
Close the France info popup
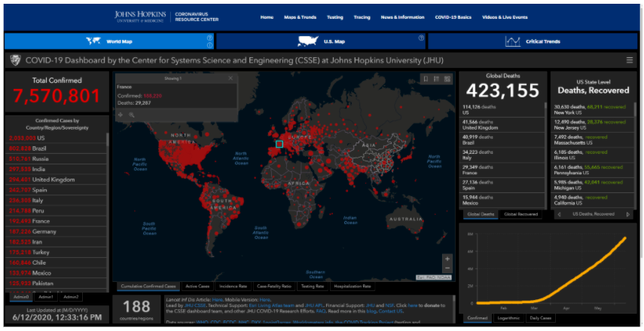(230, 78)
